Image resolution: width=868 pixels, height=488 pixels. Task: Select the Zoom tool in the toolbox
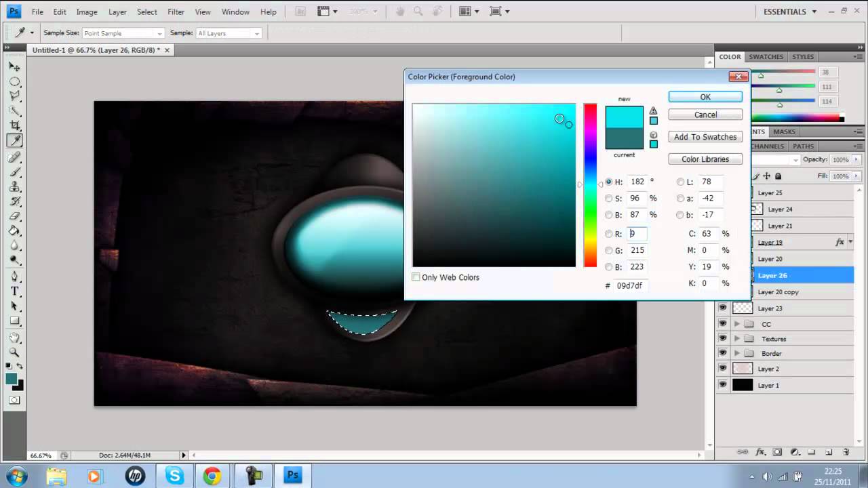[14, 352]
